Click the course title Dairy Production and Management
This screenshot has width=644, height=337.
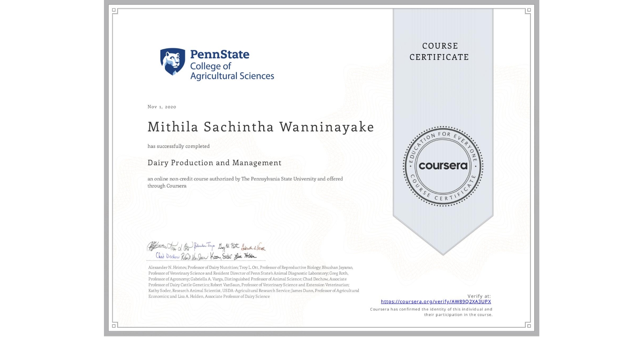214,163
